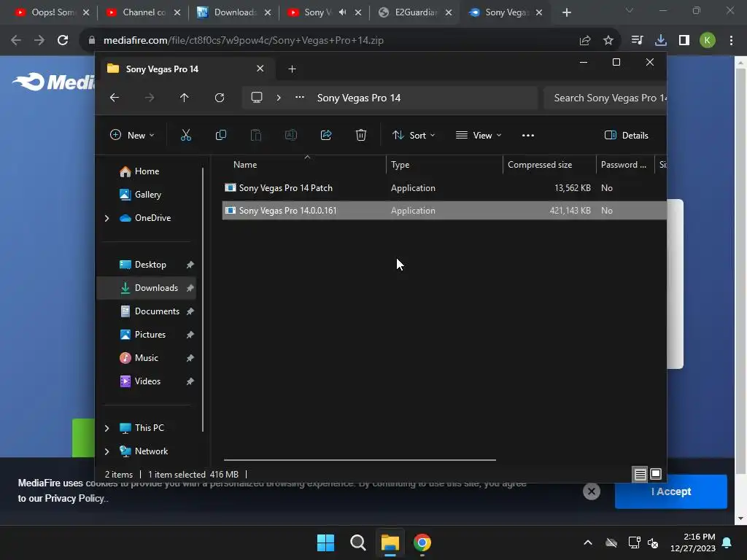Open the taskbar clock and date

(693, 542)
